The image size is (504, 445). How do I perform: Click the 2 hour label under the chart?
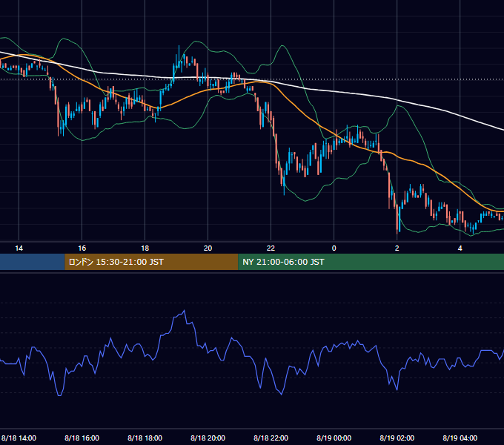(x=397, y=248)
